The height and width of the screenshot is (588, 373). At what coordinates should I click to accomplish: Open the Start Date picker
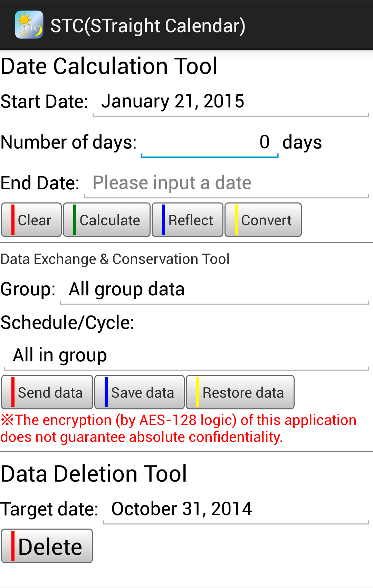[230, 102]
